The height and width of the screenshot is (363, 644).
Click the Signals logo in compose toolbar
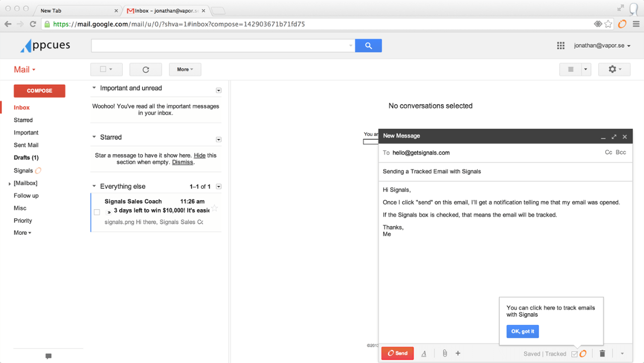583,354
